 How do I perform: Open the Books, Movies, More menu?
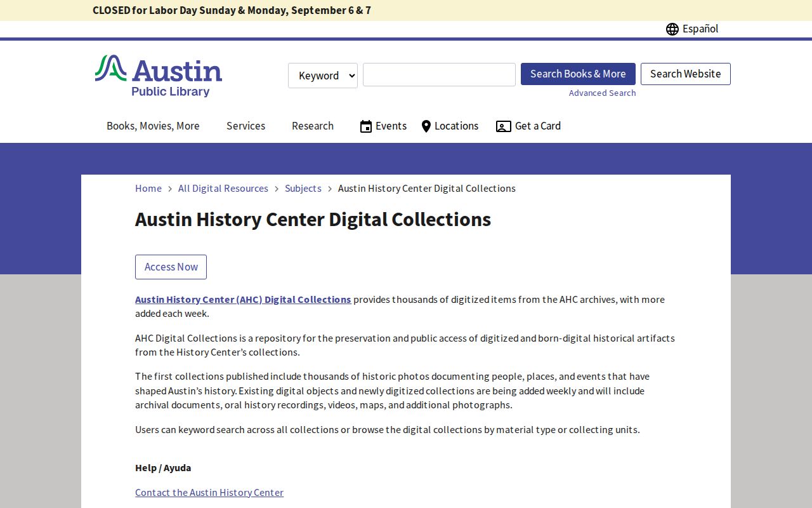tap(153, 126)
